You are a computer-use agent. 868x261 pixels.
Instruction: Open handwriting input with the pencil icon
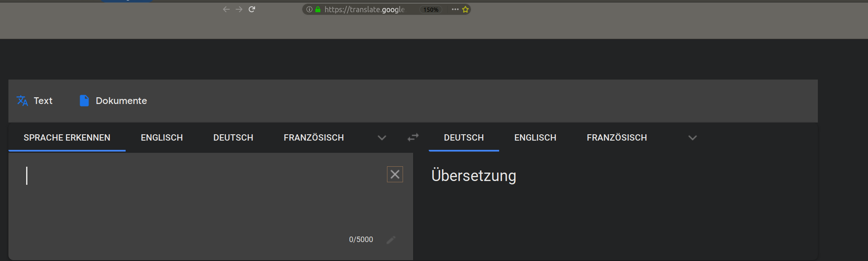pyautogui.click(x=391, y=240)
